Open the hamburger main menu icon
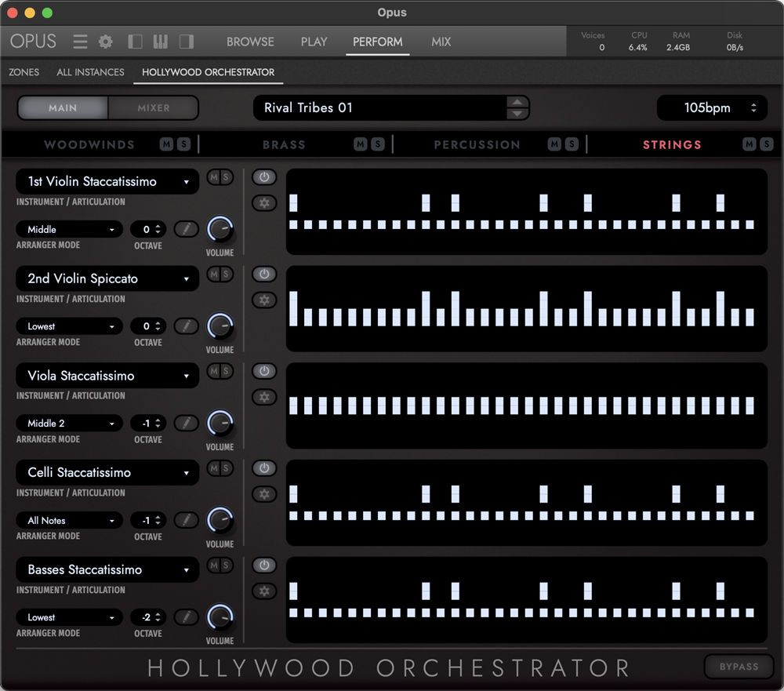Image resolution: width=784 pixels, height=691 pixels. click(80, 42)
